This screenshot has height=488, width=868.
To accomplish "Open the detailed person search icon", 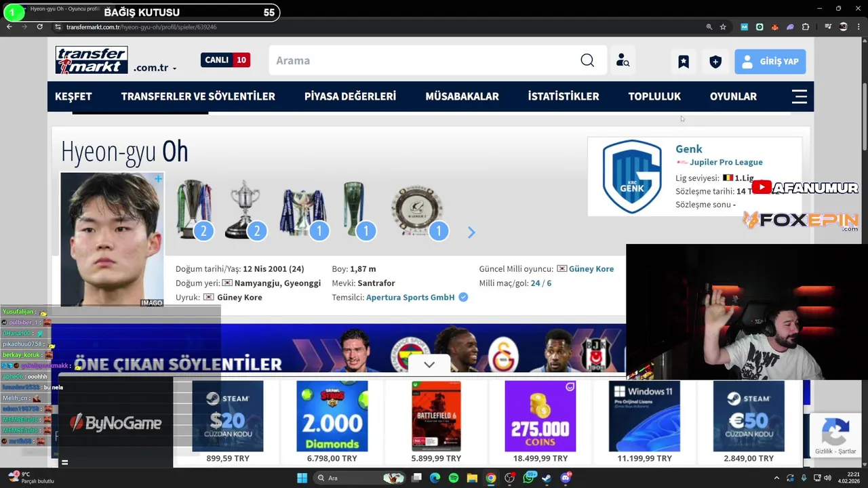I will pos(623,60).
